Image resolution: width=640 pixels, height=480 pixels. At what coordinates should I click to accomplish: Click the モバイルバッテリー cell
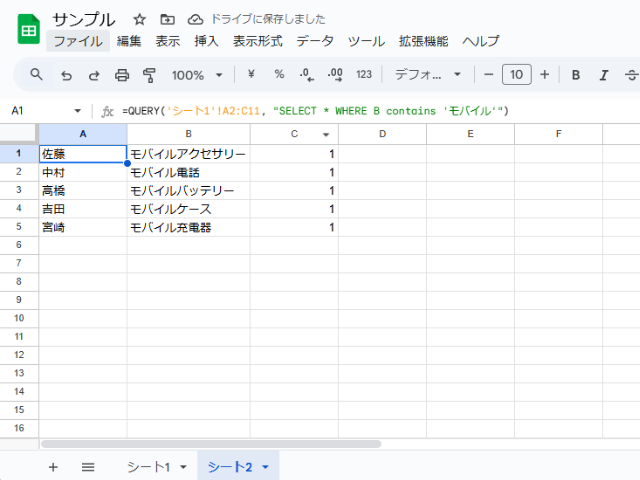(x=189, y=191)
